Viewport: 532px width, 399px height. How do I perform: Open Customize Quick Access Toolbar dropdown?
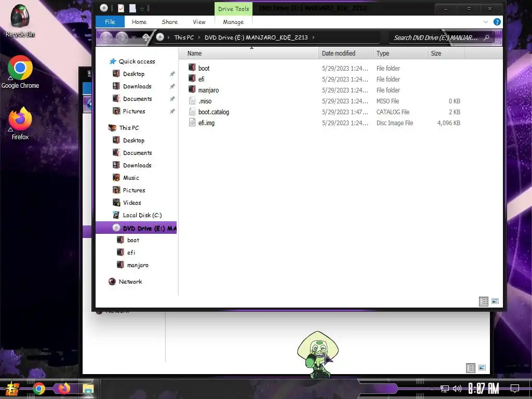142,9
